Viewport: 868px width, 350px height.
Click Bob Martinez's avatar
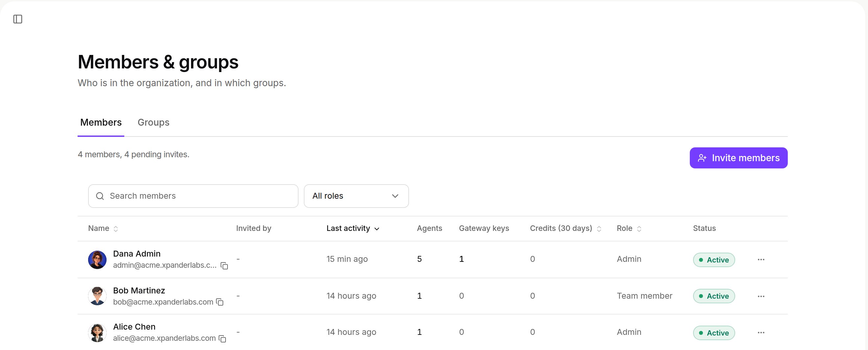point(97,296)
